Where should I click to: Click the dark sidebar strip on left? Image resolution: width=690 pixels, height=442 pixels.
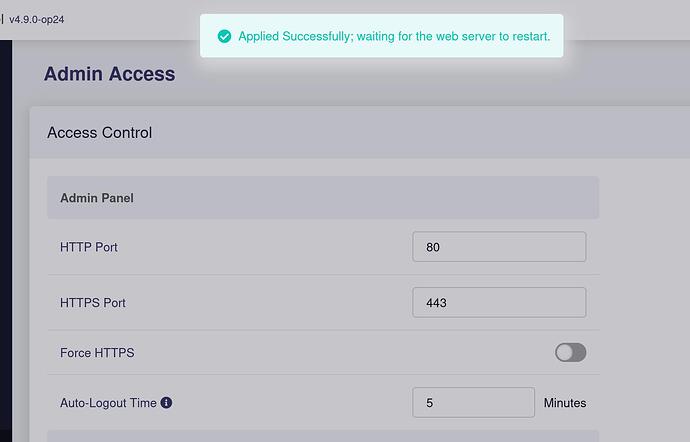(6, 241)
